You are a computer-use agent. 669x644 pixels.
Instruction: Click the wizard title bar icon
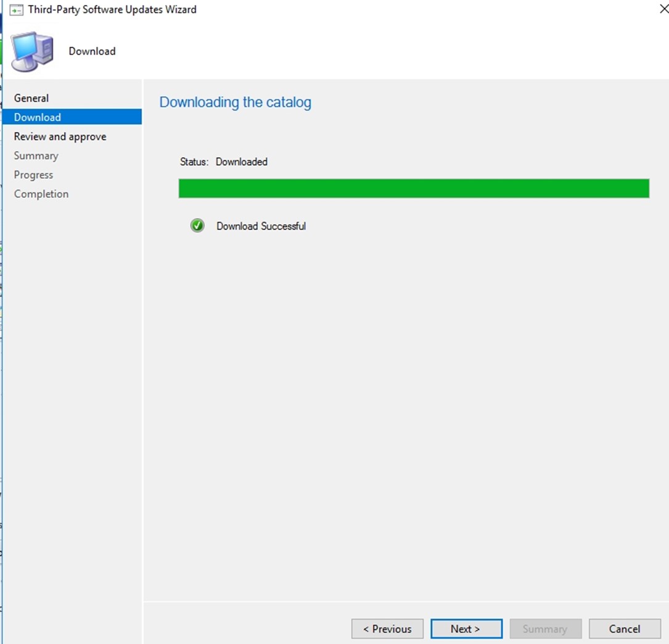16,10
